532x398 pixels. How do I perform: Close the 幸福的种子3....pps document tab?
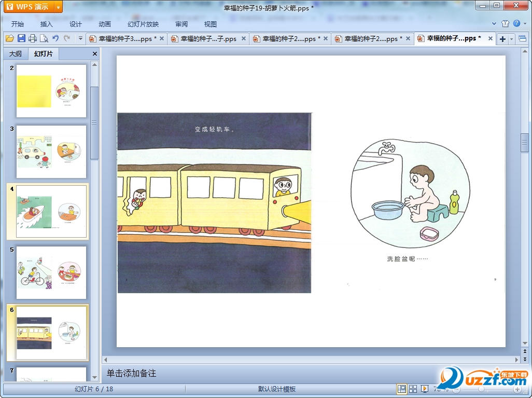click(162, 38)
